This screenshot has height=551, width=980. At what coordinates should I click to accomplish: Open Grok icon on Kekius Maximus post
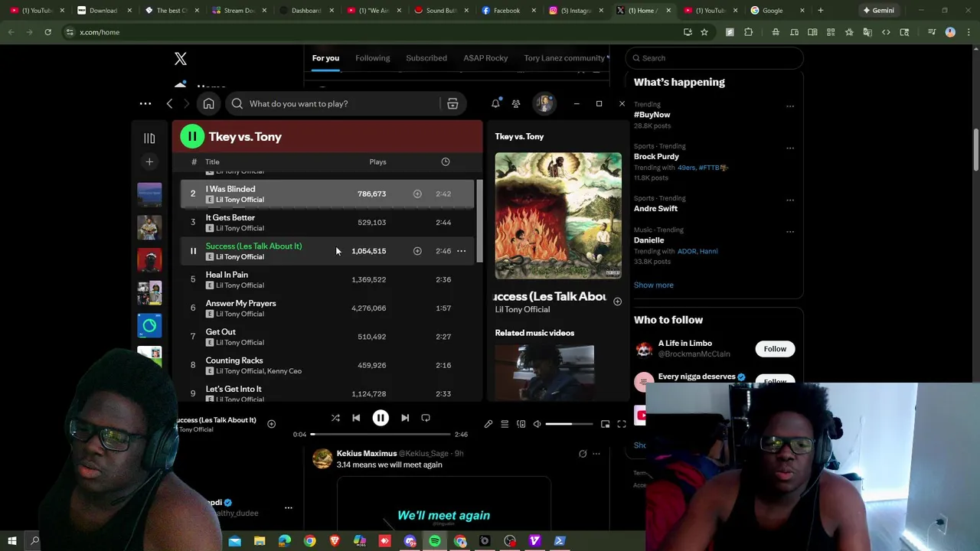(x=583, y=454)
